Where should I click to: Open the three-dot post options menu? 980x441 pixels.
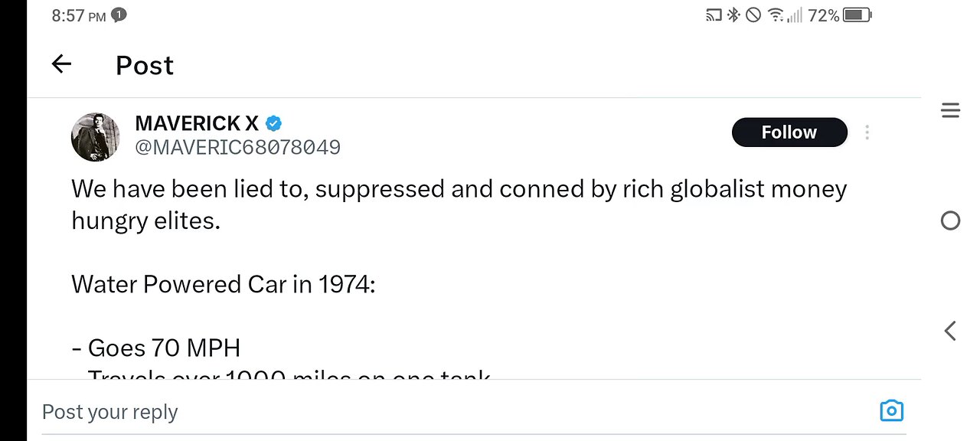[867, 132]
